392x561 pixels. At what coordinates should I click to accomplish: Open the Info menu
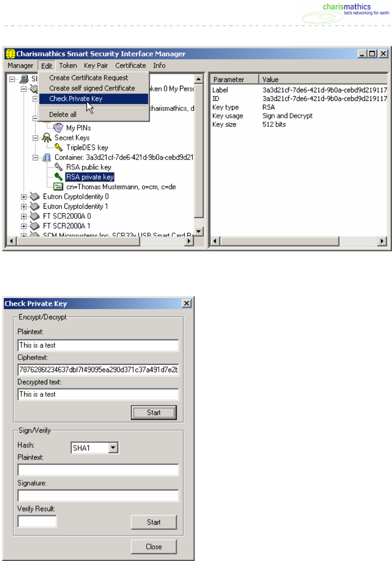pos(159,66)
